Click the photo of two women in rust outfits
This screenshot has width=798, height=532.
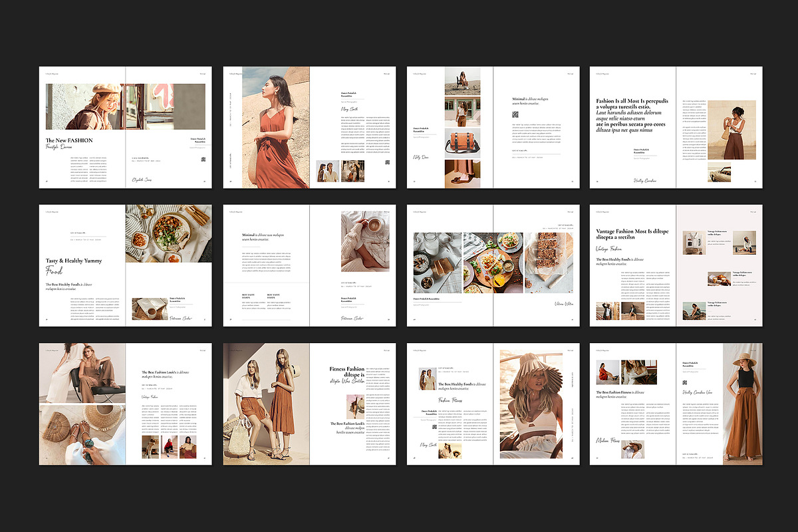pos(266,404)
